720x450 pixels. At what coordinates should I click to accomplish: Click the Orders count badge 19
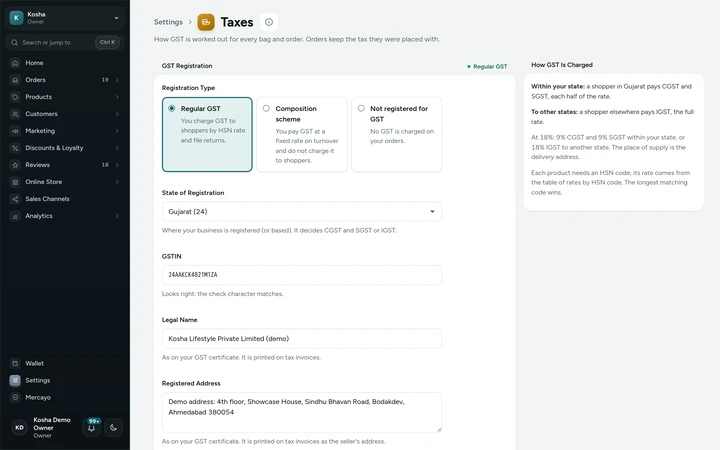(105, 80)
